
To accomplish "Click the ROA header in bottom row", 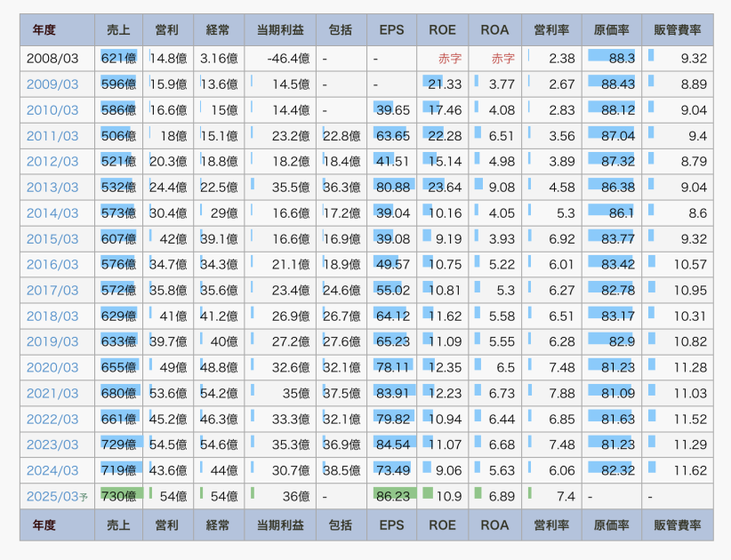I will pos(494,525).
